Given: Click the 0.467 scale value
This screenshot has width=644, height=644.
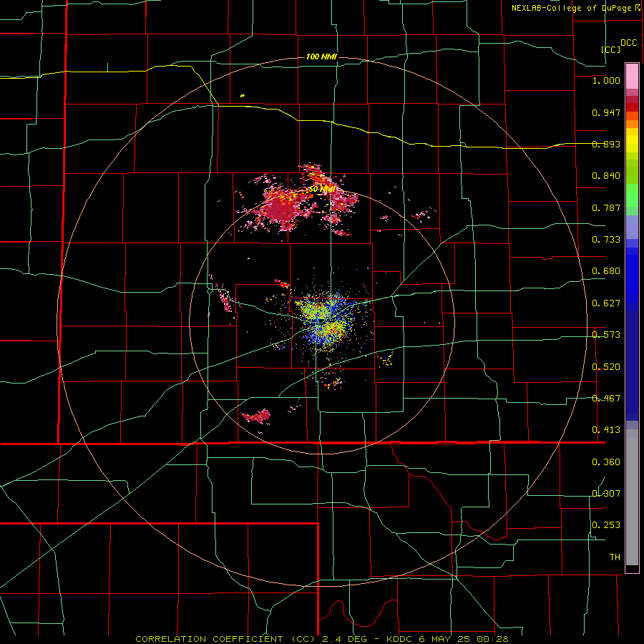Looking at the screenshot, I should pyautogui.click(x=606, y=398).
